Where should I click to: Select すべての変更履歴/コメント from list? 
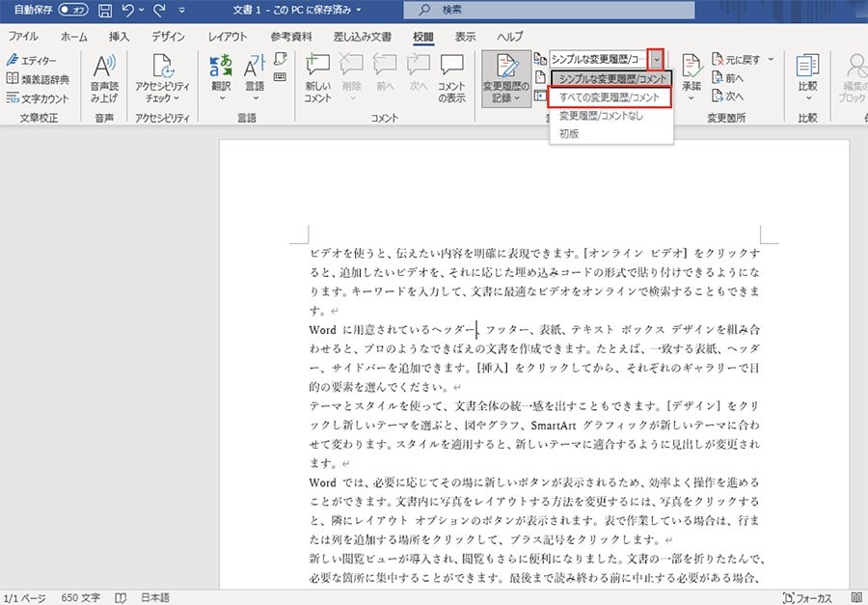610,97
